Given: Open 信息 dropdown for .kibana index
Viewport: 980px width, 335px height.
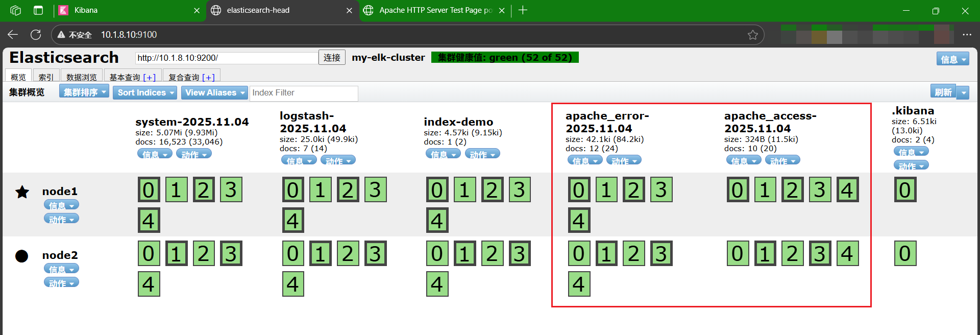Looking at the screenshot, I should (x=911, y=152).
